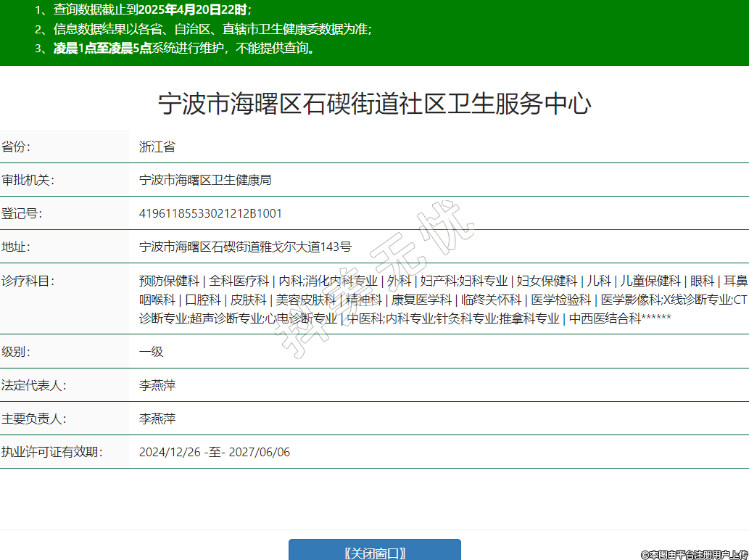
Task: Click the 级别 value 一级
Action: click(152, 352)
